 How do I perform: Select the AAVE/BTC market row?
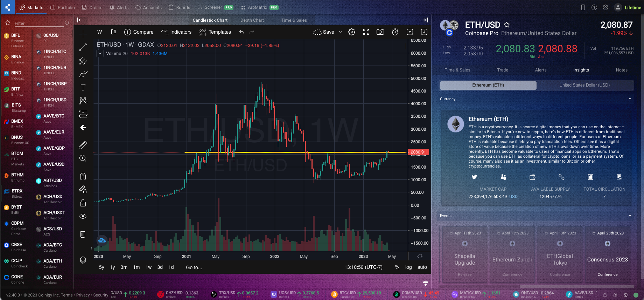52,118
